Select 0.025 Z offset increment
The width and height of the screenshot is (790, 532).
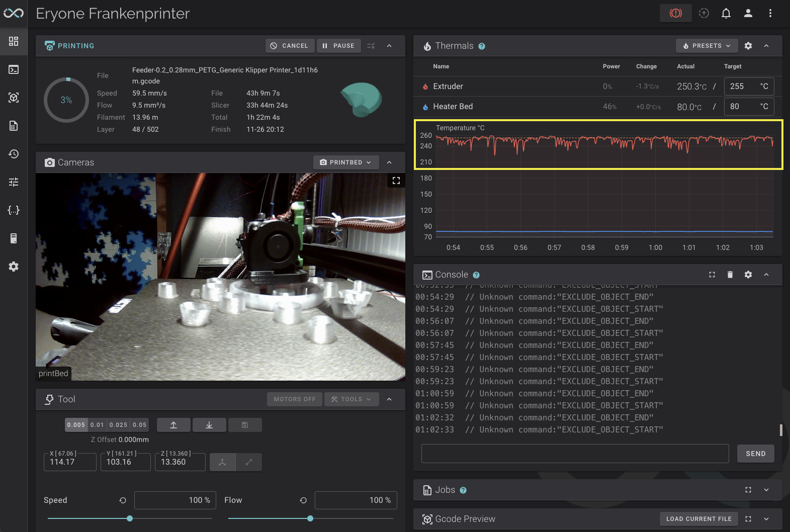pyautogui.click(x=118, y=425)
